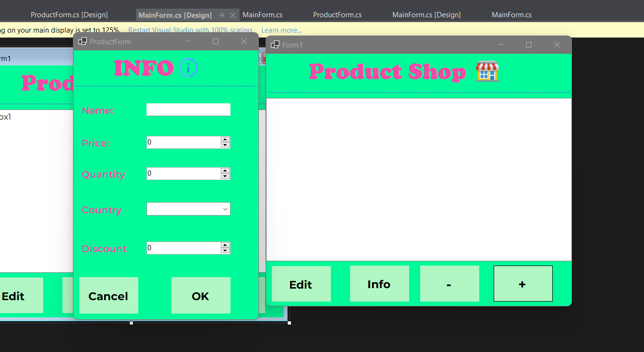Increment the Price field with its up arrow
The width and height of the screenshot is (644, 352).
click(225, 140)
